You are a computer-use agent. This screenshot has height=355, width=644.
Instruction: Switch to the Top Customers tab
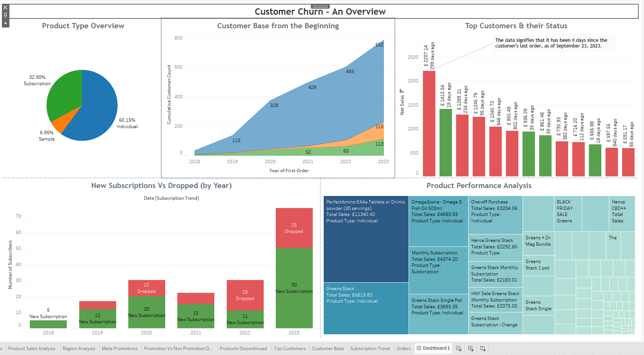[290, 348]
